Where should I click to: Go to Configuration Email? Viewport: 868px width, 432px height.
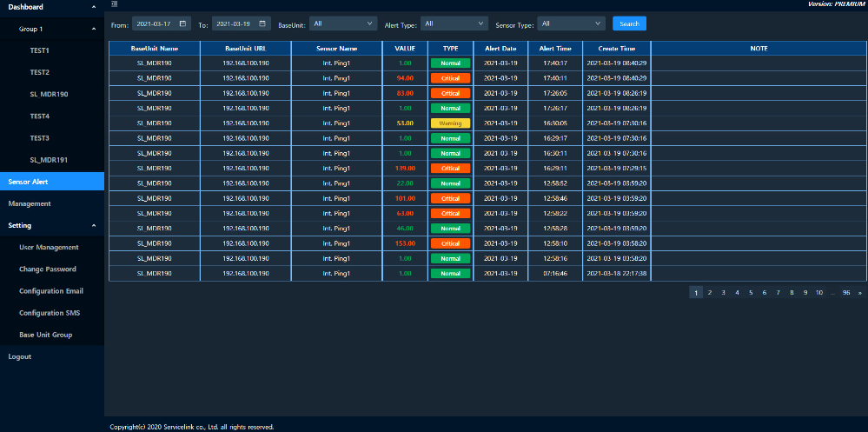click(51, 291)
